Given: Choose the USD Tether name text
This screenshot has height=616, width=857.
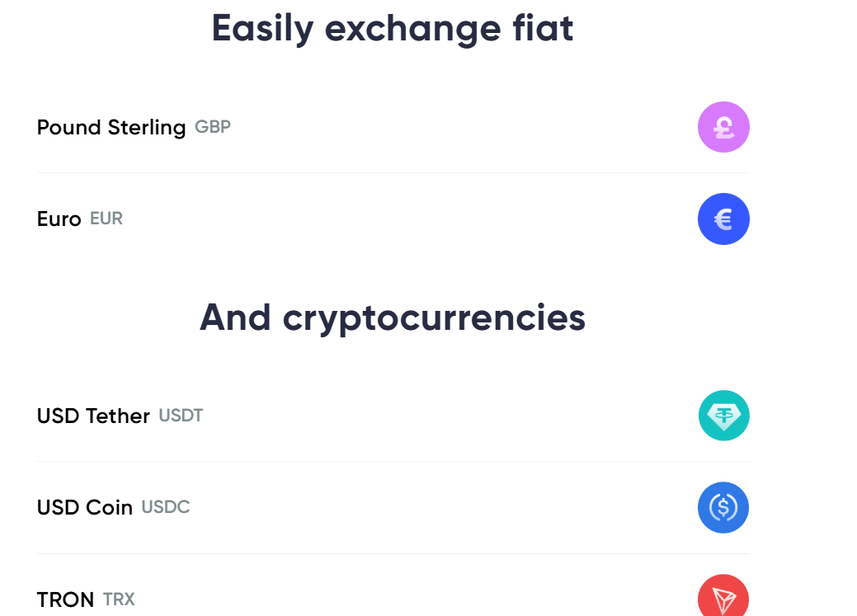Looking at the screenshot, I should tap(93, 416).
